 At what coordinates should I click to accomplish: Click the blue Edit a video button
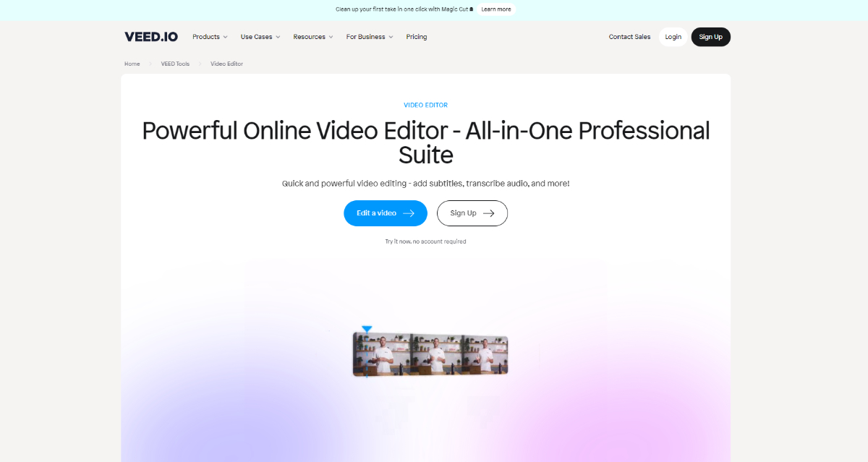[x=386, y=213]
